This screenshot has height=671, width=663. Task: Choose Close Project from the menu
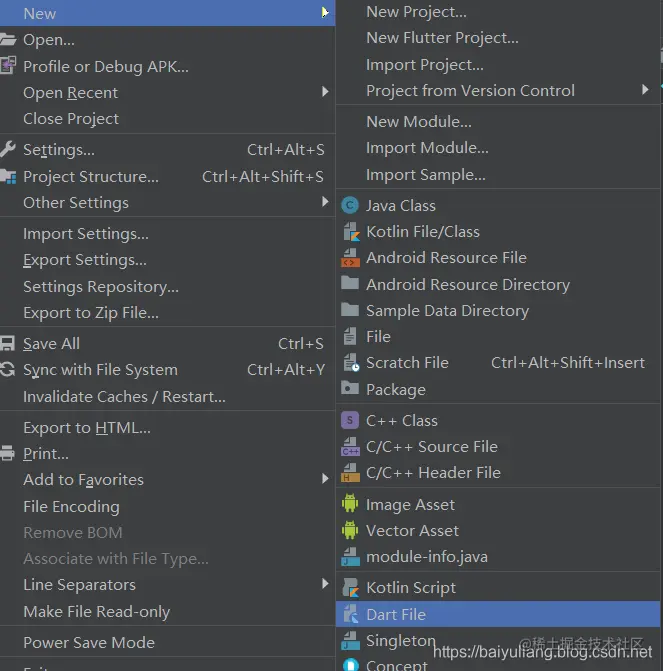(x=71, y=119)
